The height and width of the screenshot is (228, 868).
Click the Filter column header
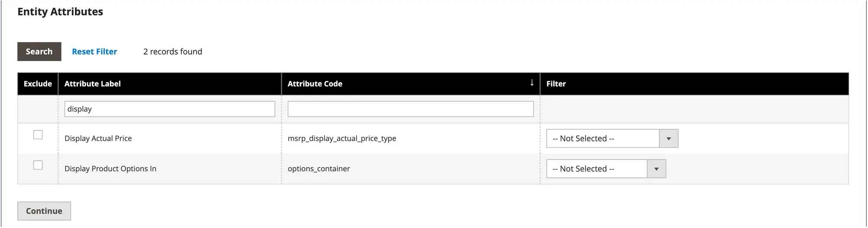(556, 84)
